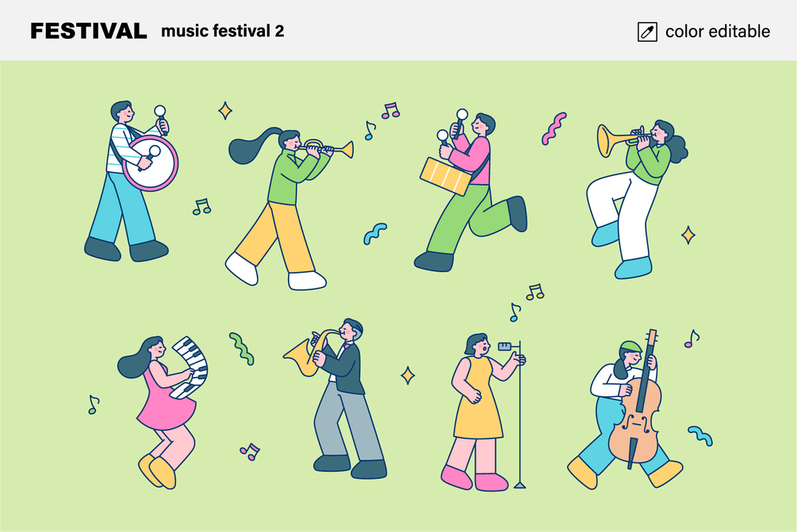This screenshot has width=797, height=532.
Task: Click the pink double music note at top
Action: coord(390,111)
